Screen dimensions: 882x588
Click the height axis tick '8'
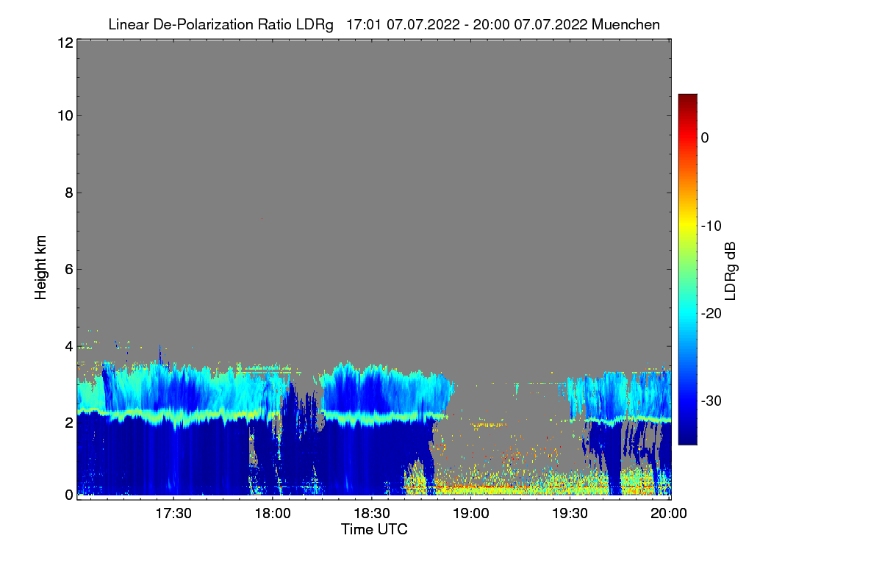[68, 193]
